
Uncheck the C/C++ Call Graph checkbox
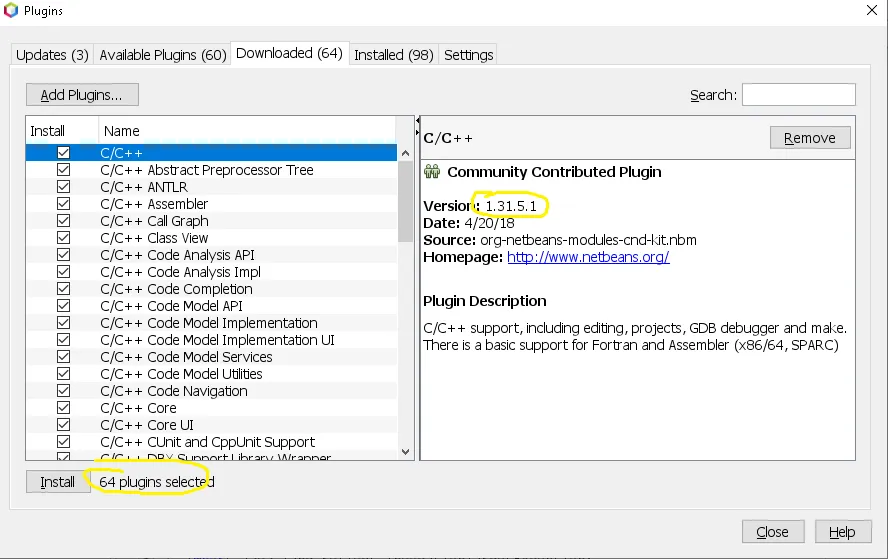(63, 220)
